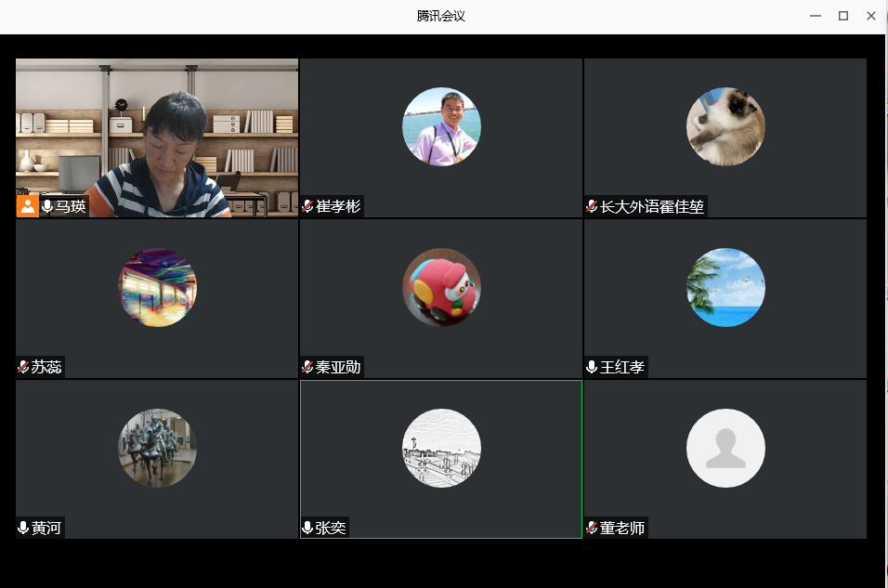Click the horse statue avatar of 黄河
888x588 pixels.
(x=157, y=448)
